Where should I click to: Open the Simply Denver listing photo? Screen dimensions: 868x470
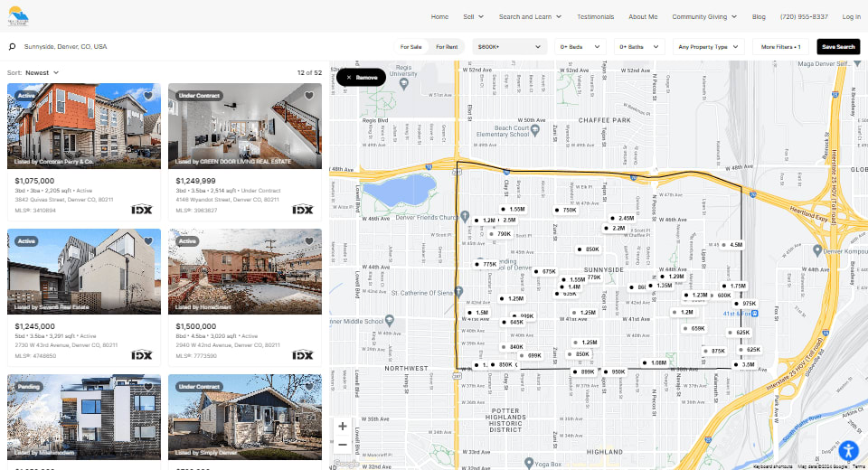245,418
